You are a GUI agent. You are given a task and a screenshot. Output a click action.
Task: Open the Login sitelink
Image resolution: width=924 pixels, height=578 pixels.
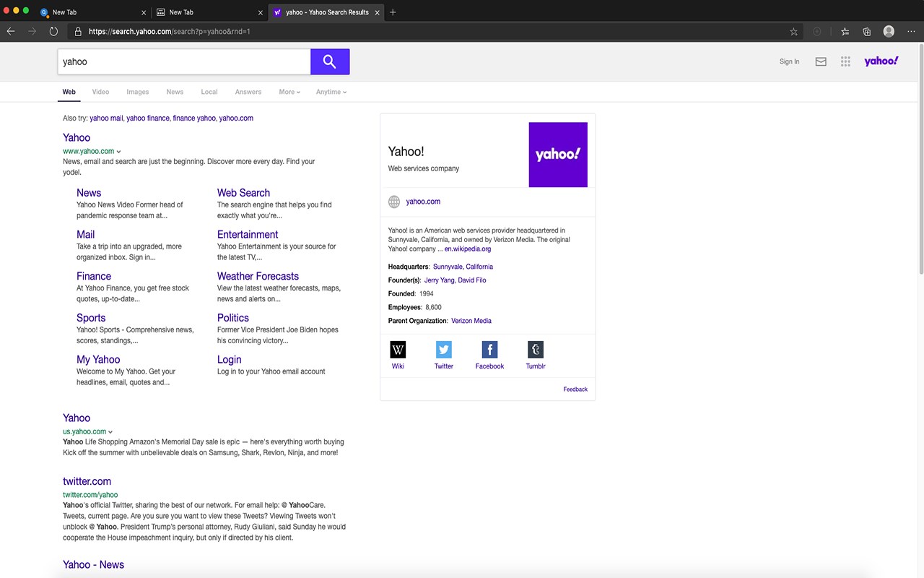(230, 360)
